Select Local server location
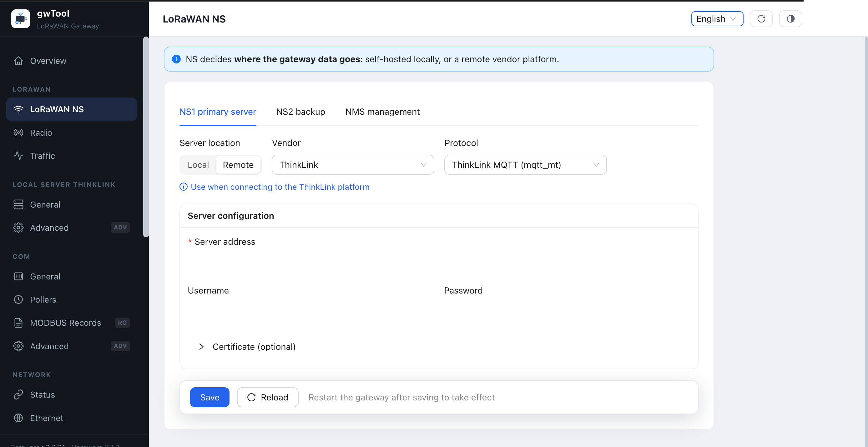 coord(198,165)
